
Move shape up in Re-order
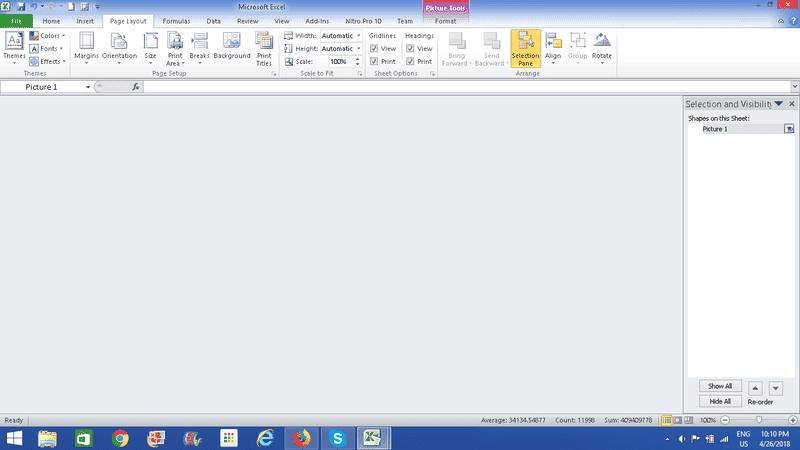point(755,388)
